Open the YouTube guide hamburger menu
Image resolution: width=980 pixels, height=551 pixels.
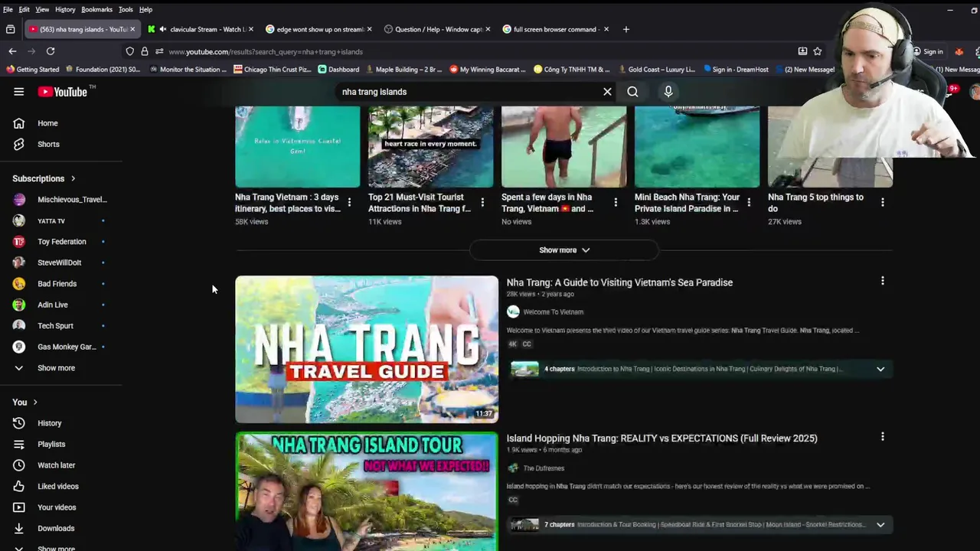pyautogui.click(x=18, y=92)
